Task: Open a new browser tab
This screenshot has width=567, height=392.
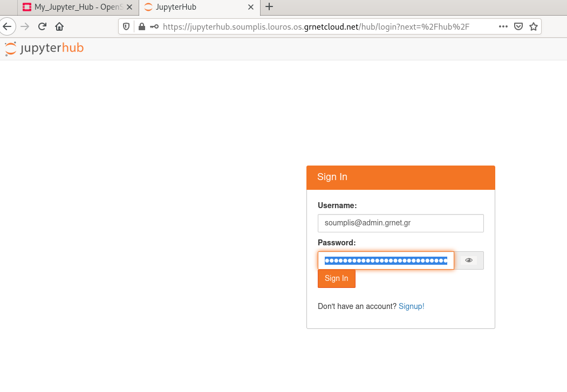Action: pos(269,7)
